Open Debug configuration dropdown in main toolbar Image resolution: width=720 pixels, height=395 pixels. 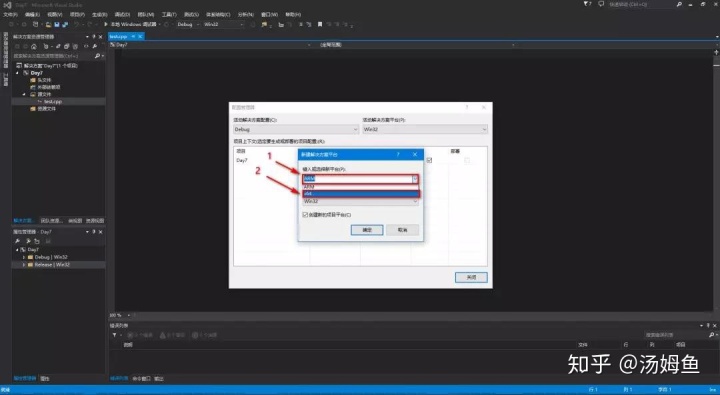pos(188,24)
